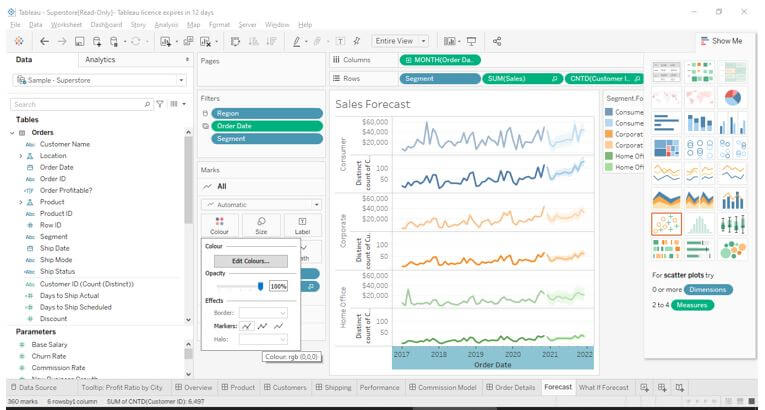Click the search magnifier icon

click(x=147, y=104)
